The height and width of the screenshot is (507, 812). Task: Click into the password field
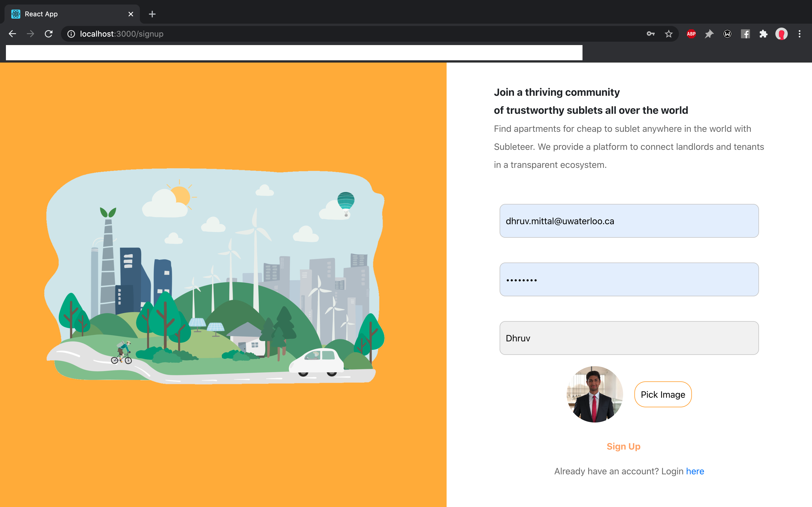[x=629, y=279]
